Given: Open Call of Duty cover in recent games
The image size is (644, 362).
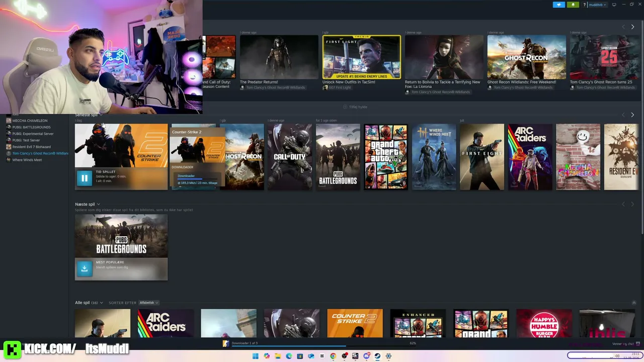Looking at the screenshot, I should point(290,157).
